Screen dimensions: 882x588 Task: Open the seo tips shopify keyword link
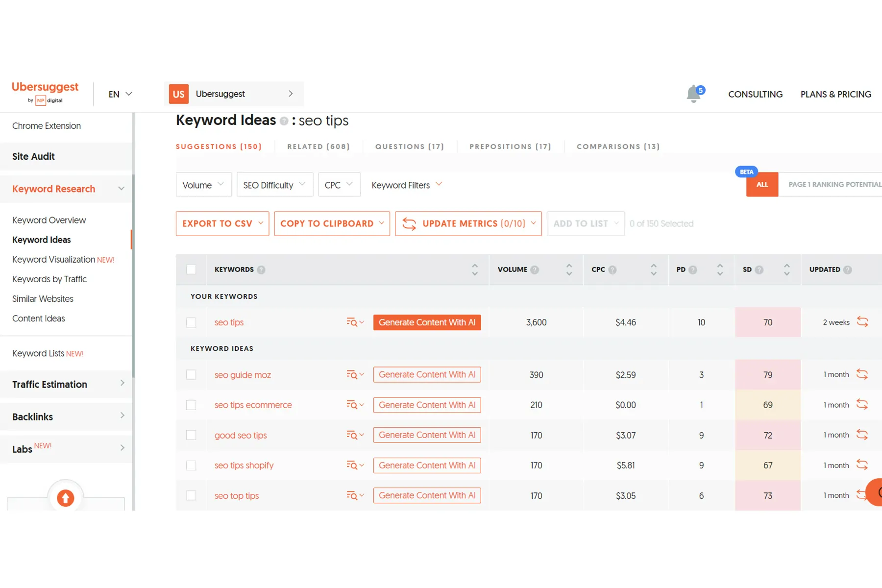coord(244,465)
